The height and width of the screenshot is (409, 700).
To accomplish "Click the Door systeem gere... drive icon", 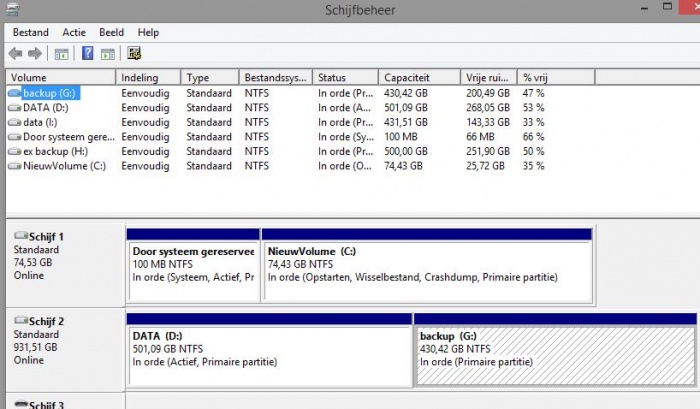I will pos(15,137).
